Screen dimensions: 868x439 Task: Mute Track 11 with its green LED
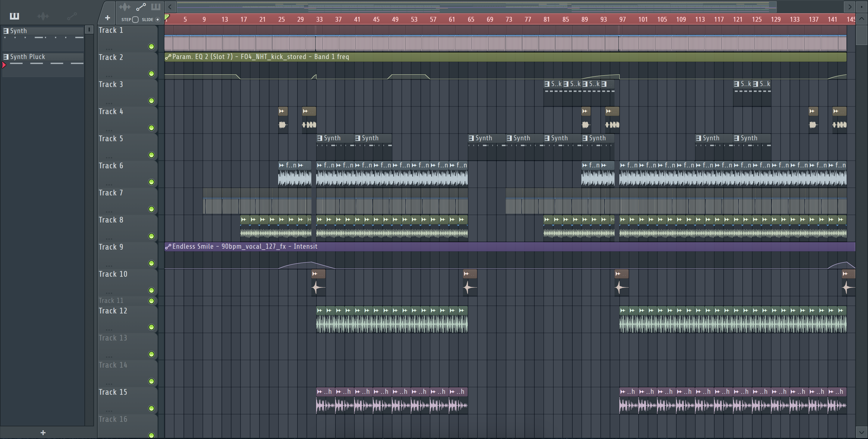pyautogui.click(x=152, y=300)
